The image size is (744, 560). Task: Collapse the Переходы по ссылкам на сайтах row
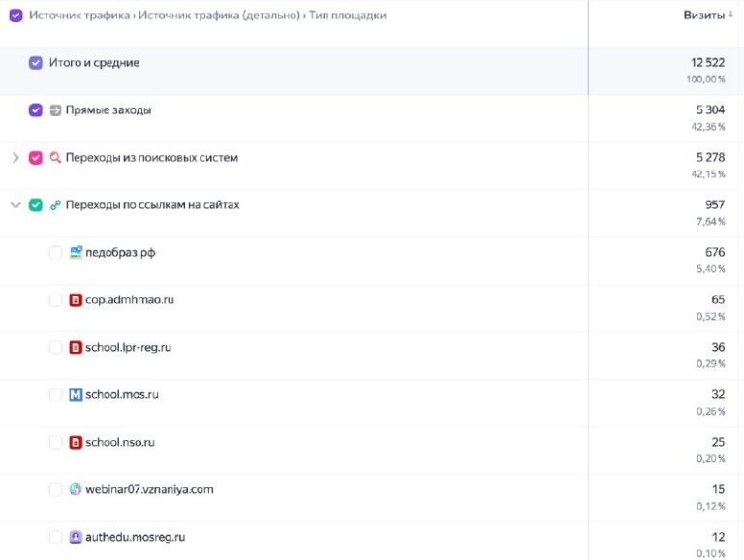(15, 205)
